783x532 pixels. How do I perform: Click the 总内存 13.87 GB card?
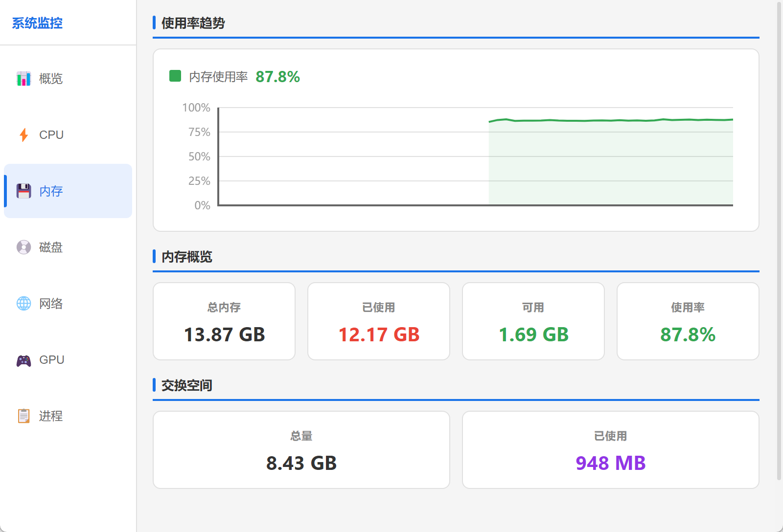point(224,321)
